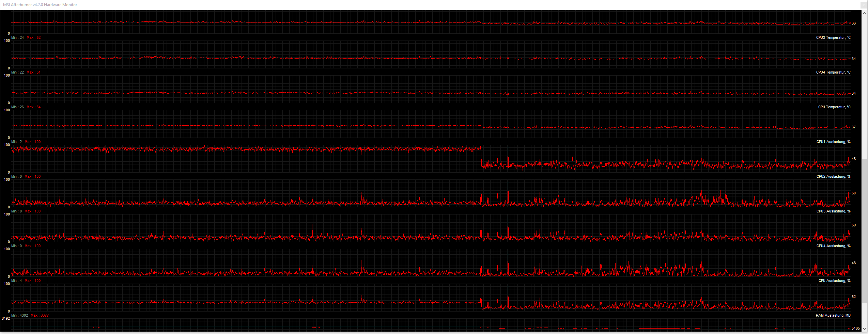Click the Min 24 CPU3 temperature readout

click(x=18, y=37)
